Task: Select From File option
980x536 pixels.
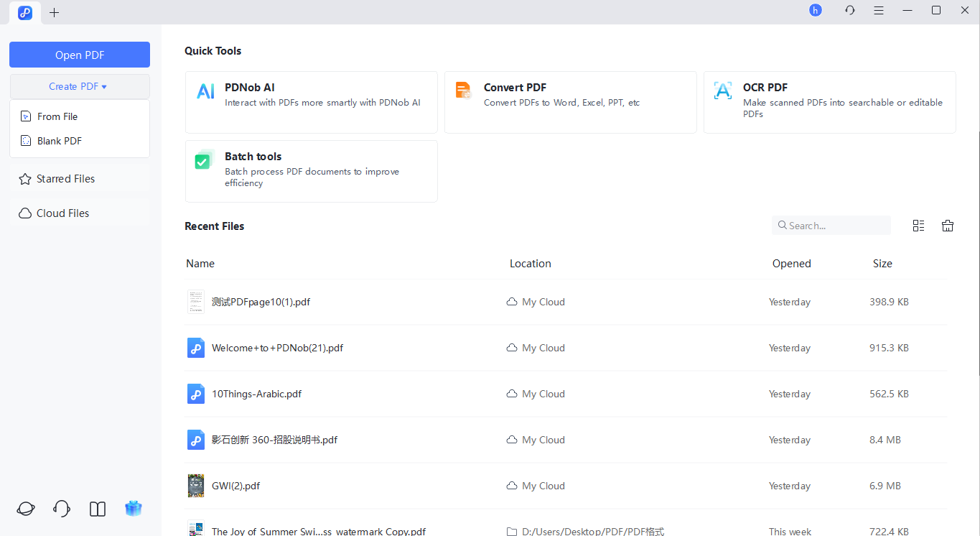Action: click(x=57, y=116)
